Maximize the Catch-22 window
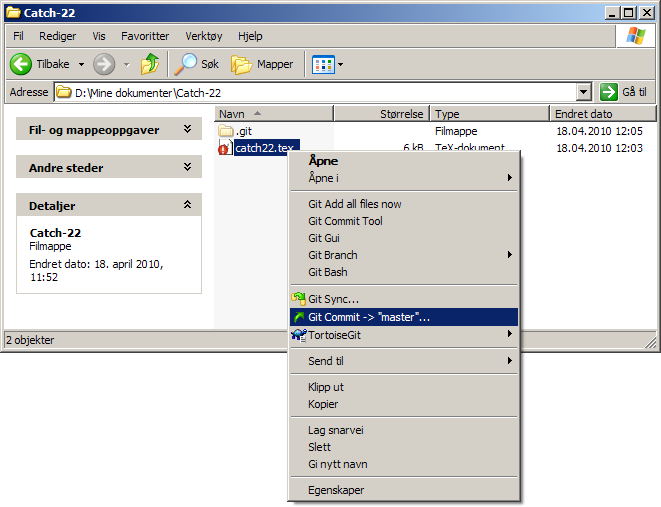 tap(629, 13)
